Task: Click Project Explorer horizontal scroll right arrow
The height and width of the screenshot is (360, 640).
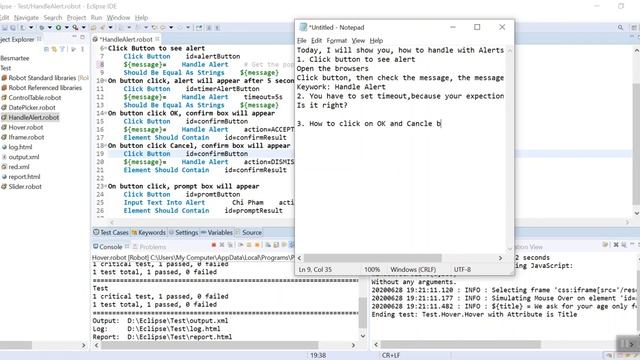Action: pos(84,345)
